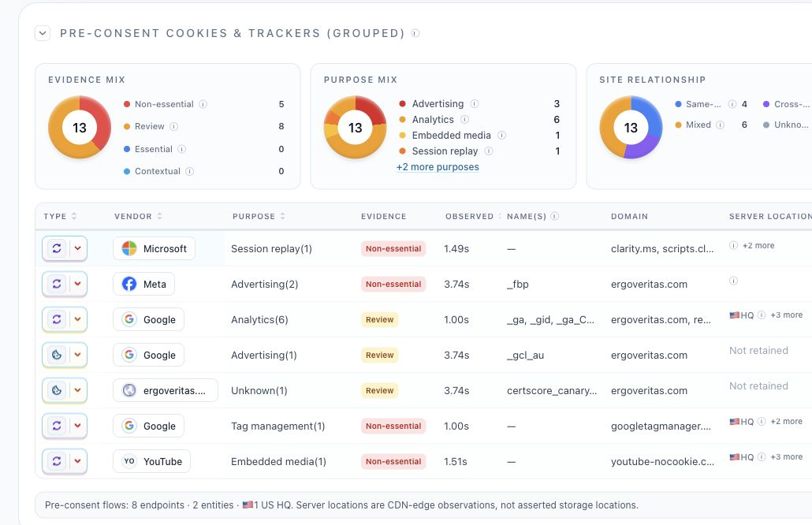The width and height of the screenshot is (812, 525).
Task: Click the info icon next to Analytics purpose
Action: pyautogui.click(x=464, y=120)
